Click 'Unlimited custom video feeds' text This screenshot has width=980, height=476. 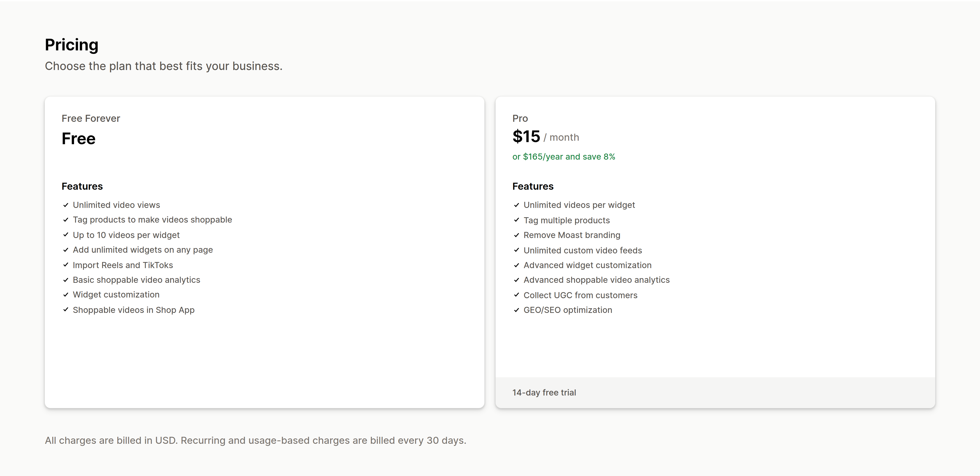pyautogui.click(x=583, y=250)
